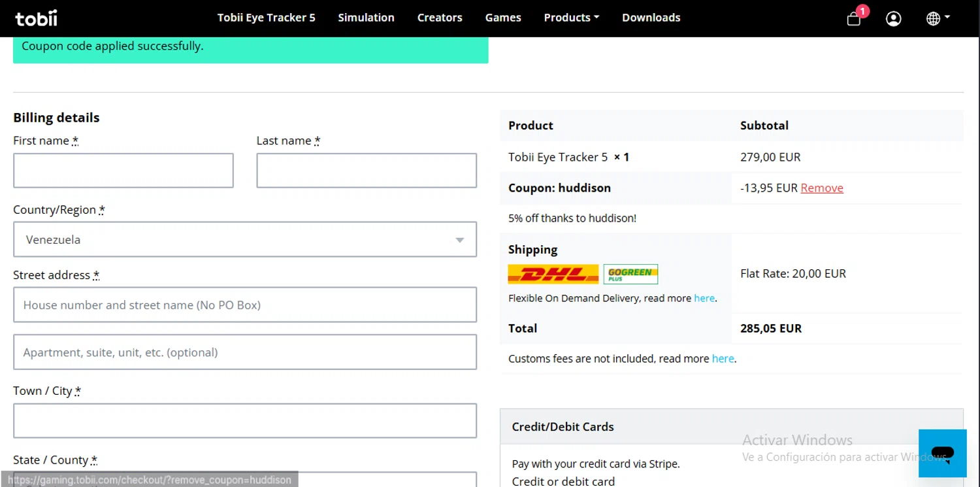
Task: Select the 'Billing details' heading
Action: [x=56, y=118]
